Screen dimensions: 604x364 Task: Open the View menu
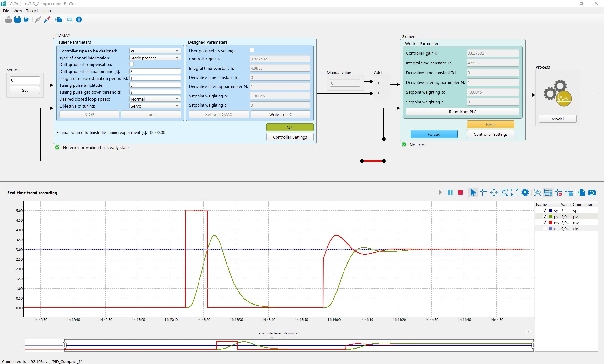pos(18,11)
